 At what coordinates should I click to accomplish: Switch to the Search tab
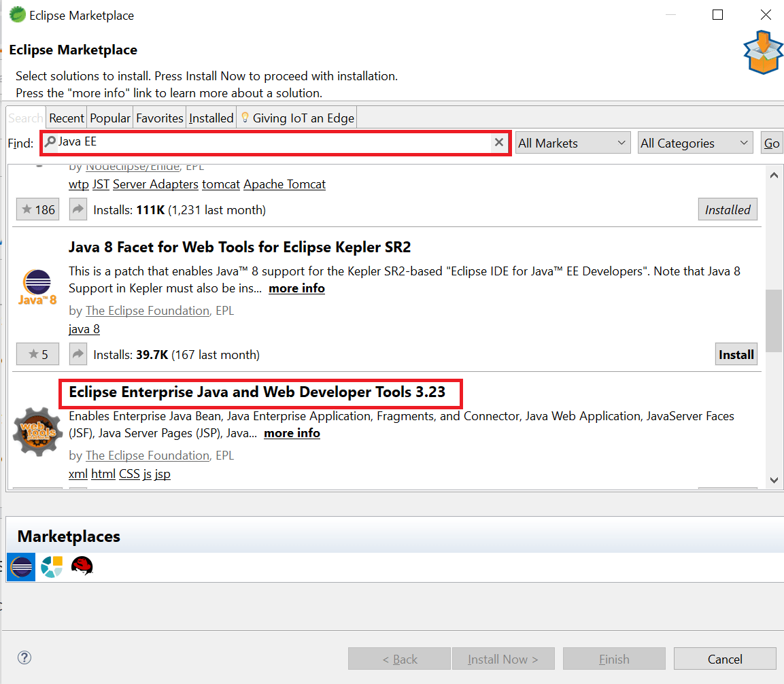pos(26,118)
